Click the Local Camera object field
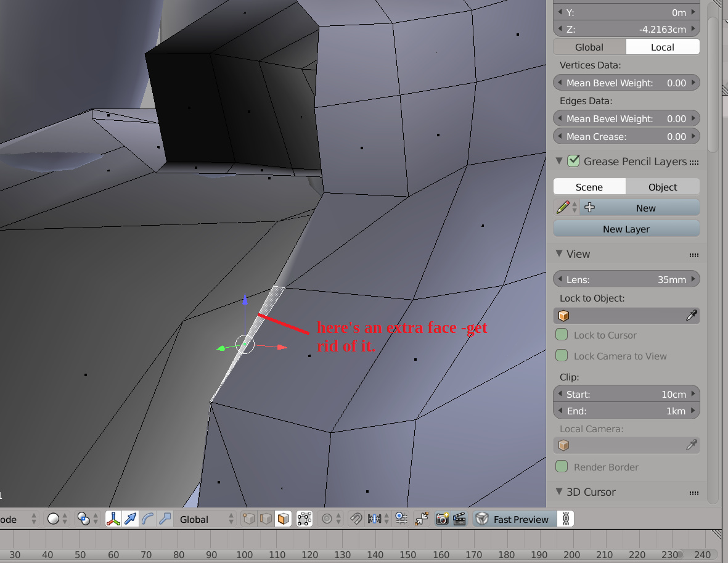Image resolution: width=728 pixels, height=563 pixels. tap(626, 445)
